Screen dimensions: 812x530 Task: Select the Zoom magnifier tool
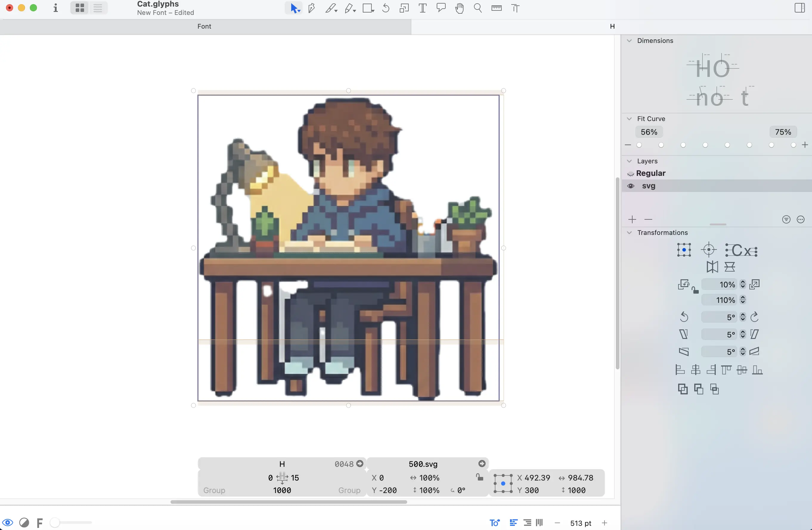coord(478,8)
